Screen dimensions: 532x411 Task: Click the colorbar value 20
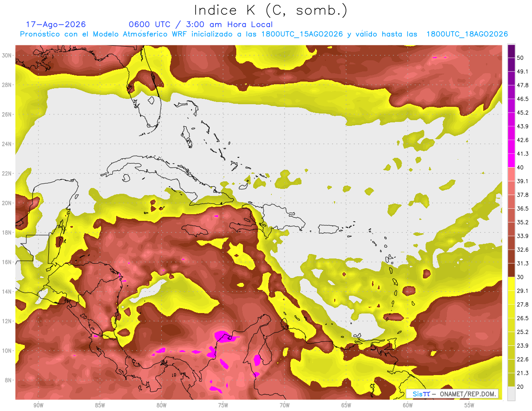(520, 387)
